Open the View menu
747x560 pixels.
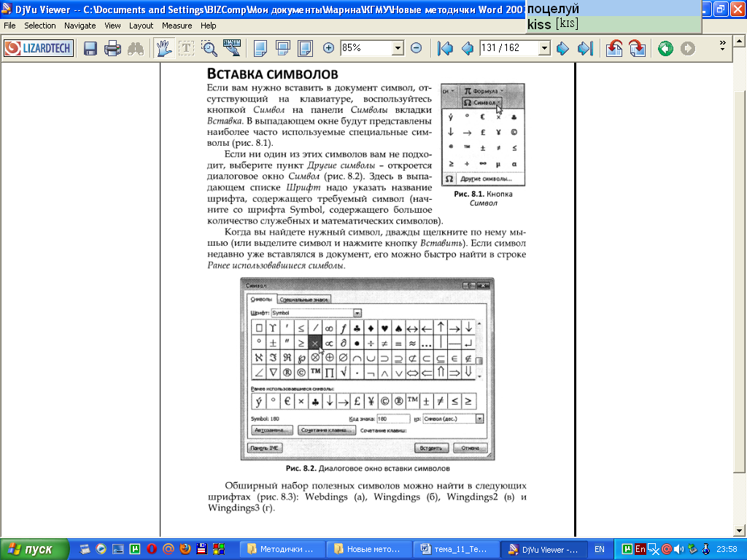(x=112, y=26)
